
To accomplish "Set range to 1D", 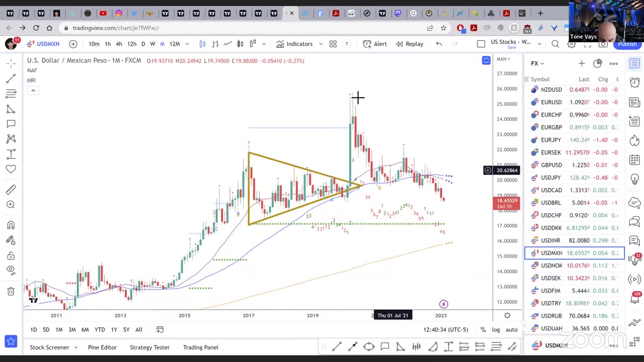I will click(x=33, y=330).
